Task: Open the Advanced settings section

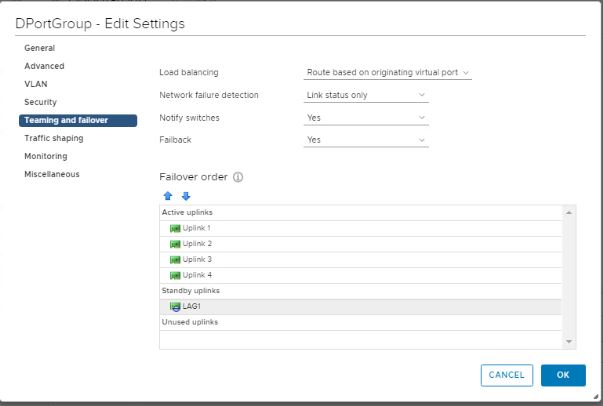Action: click(44, 66)
